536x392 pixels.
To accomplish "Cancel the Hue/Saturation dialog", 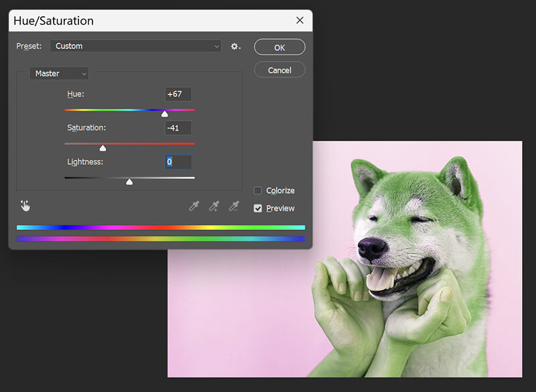I will pos(279,69).
